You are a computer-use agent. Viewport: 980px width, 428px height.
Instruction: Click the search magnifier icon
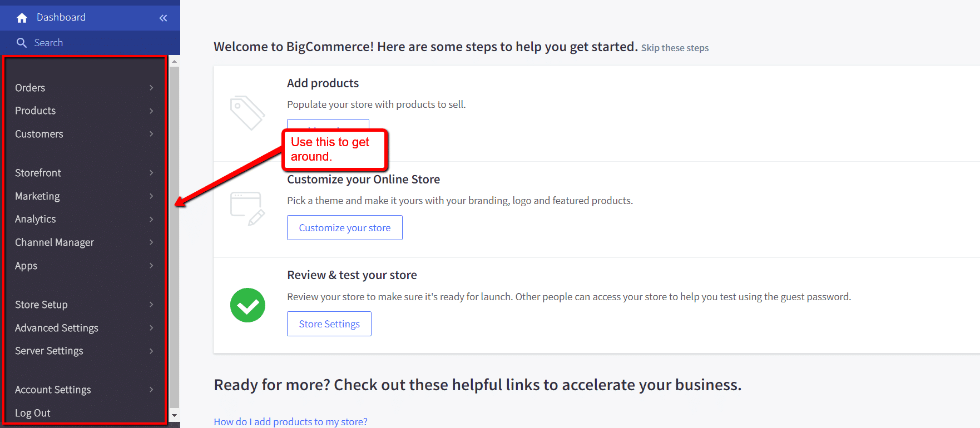[x=22, y=43]
